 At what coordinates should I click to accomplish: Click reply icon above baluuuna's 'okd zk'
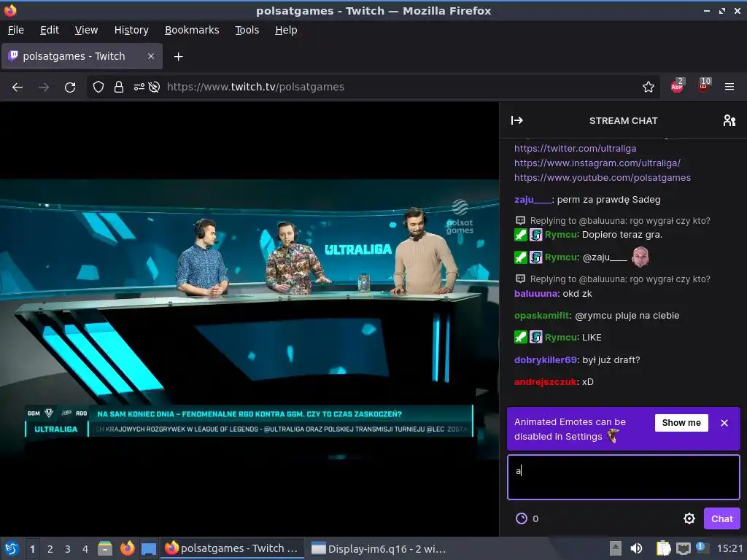(x=520, y=279)
